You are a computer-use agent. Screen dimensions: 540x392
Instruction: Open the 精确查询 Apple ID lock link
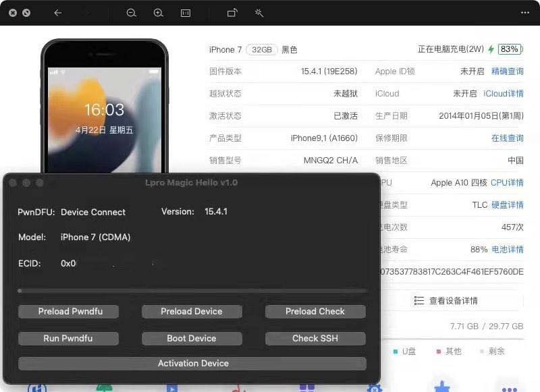tap(508, 72)
